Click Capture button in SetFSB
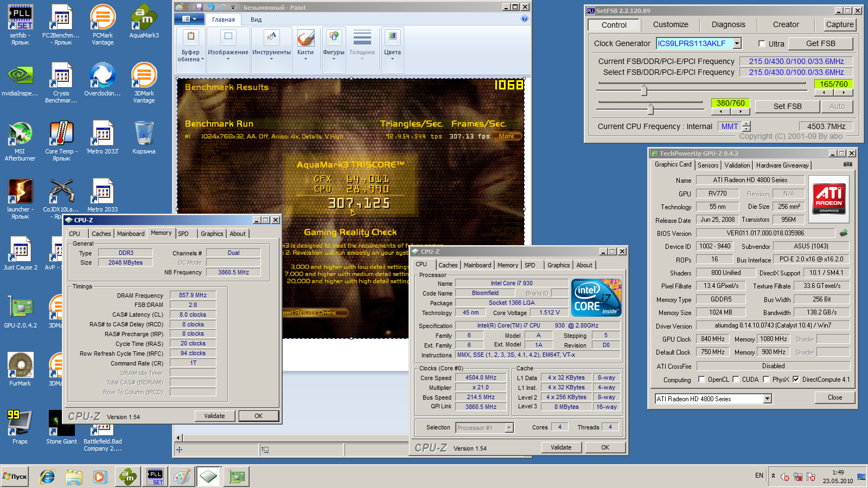 pos(840,24)
